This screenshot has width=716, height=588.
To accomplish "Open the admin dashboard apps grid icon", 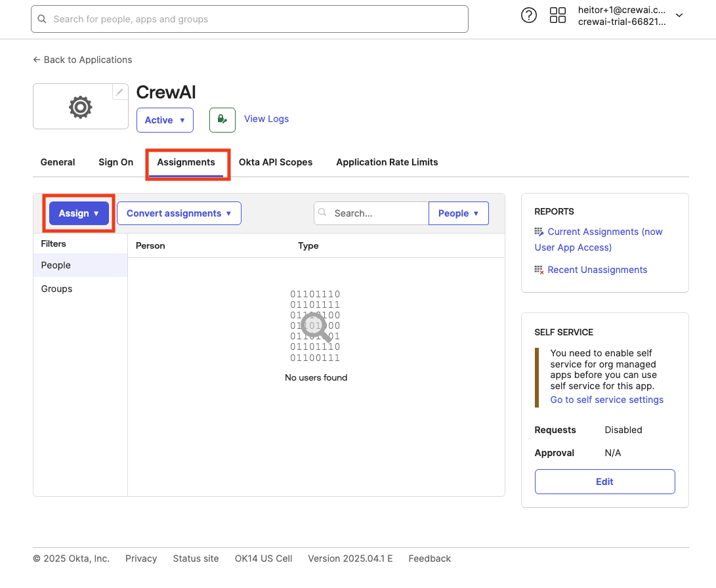I will pos(557,15).
